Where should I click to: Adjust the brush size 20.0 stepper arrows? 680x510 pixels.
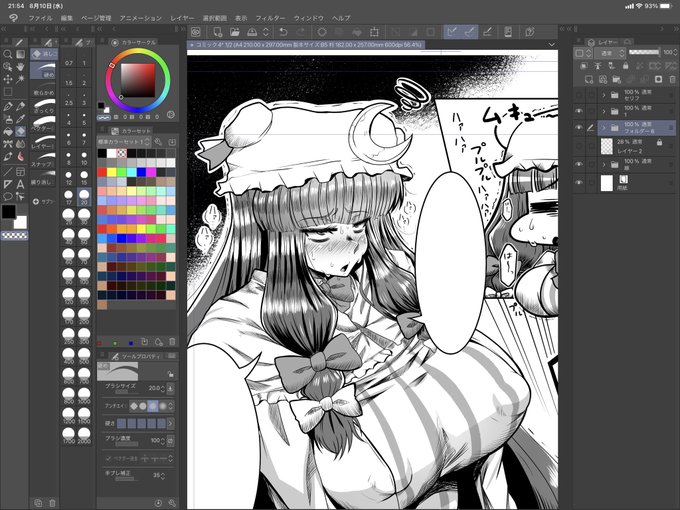point(163,389)
